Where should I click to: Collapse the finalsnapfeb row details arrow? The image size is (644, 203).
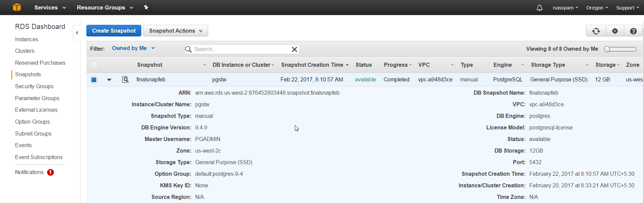[109, 80]
